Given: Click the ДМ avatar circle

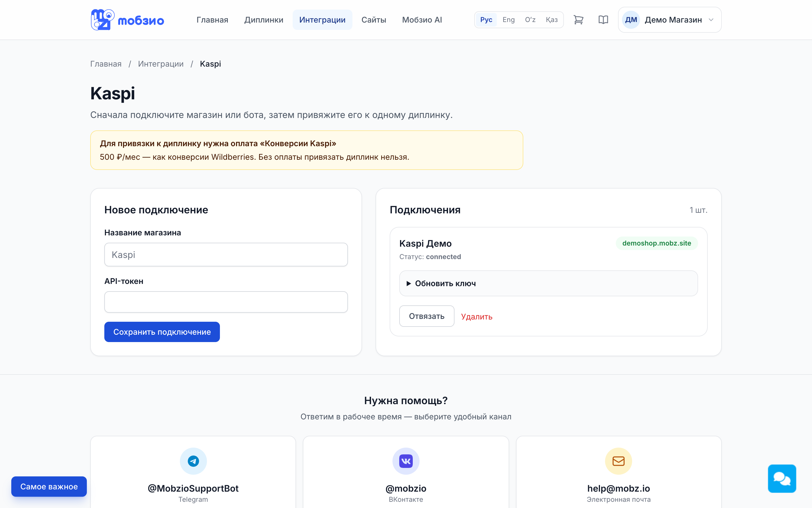Looking at the screenshot, I should (x=631, y=20).
